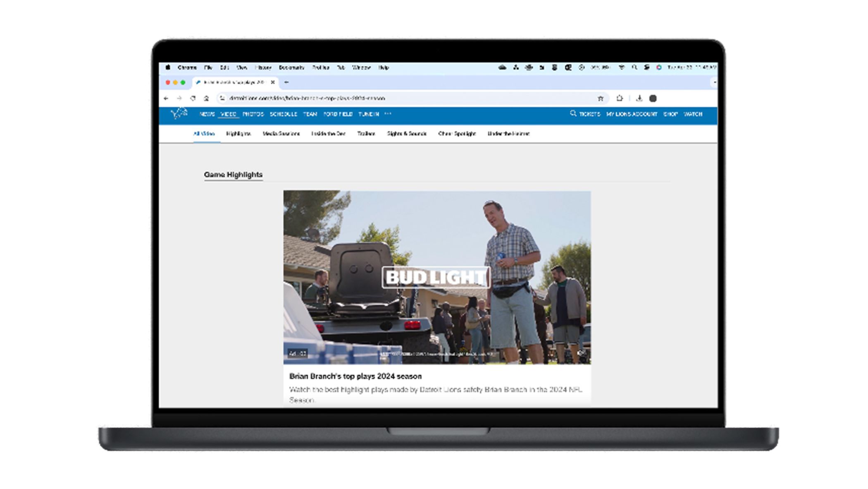The height and width of the screenshot is (489, 868).
Task: Expand the more options ellipsis in nav
Action: pyautogui.click(x=388, y=114)
